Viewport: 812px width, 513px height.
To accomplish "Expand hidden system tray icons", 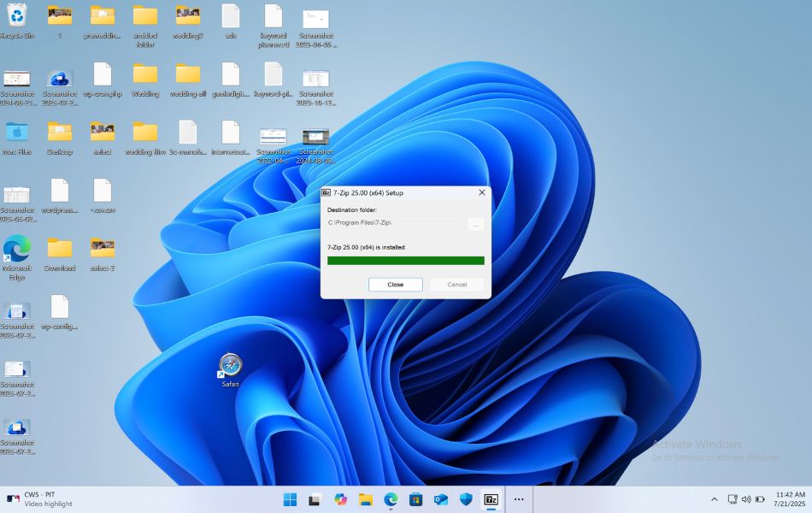I will (715, 498).
